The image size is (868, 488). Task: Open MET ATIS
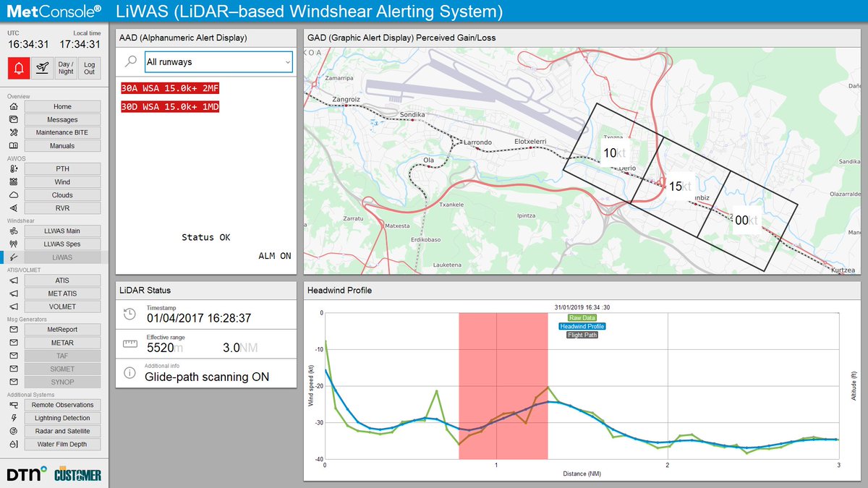point(62,294)
